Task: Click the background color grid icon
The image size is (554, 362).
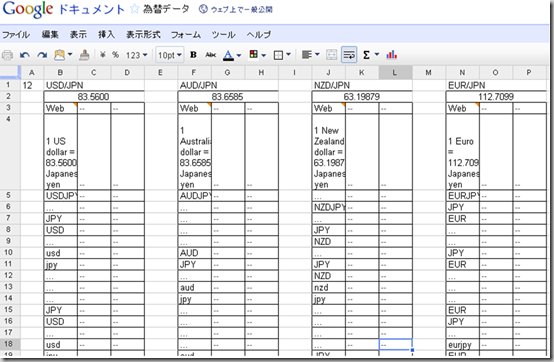Action: coord(253,54)
